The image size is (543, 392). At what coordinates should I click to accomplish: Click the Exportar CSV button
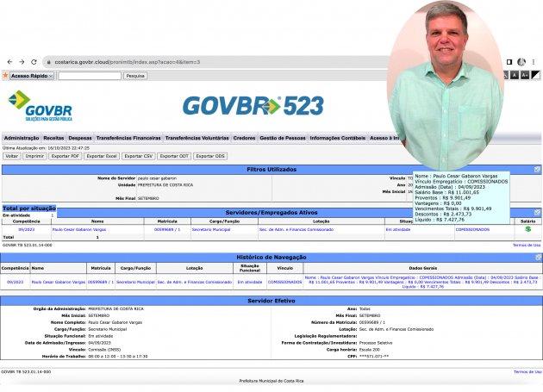point(139,156)
